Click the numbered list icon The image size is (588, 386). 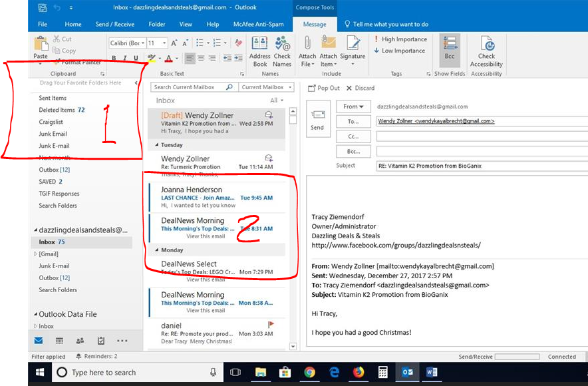(217, 43)
